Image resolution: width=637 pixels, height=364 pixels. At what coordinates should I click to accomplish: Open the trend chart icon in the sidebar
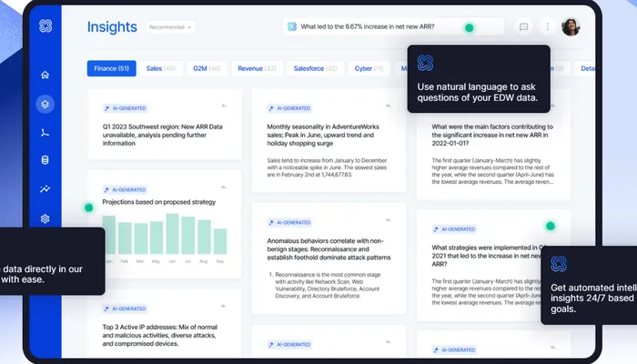(x=45, y=189)
